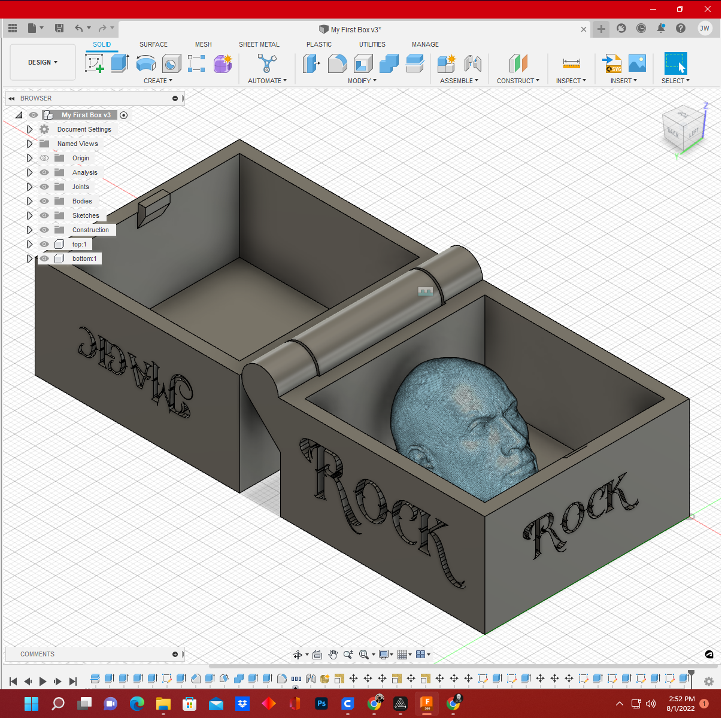Viewport: 728px width, 718px height.
Task: Activate My First Box v3 radio button
Action: coord(123,115)
